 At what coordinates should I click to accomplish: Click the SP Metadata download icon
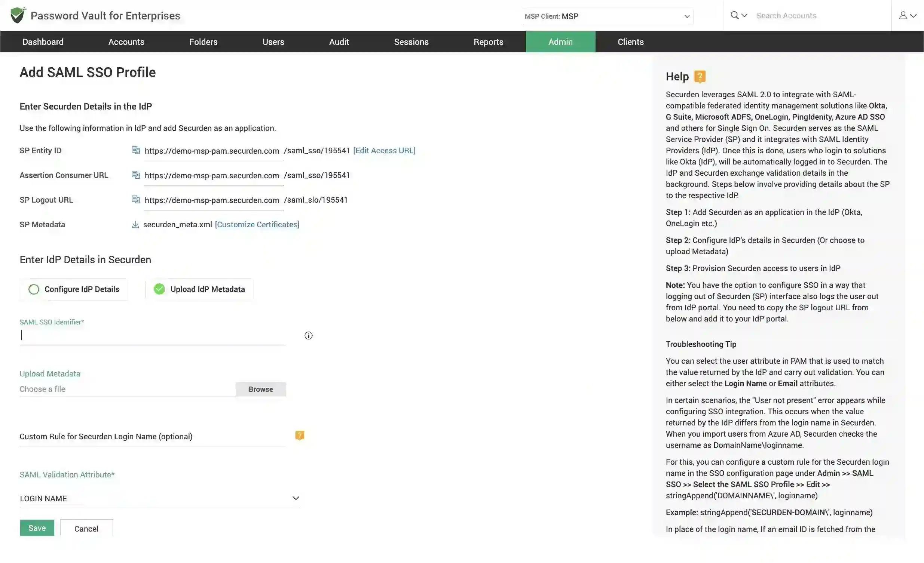coord(135,224)
